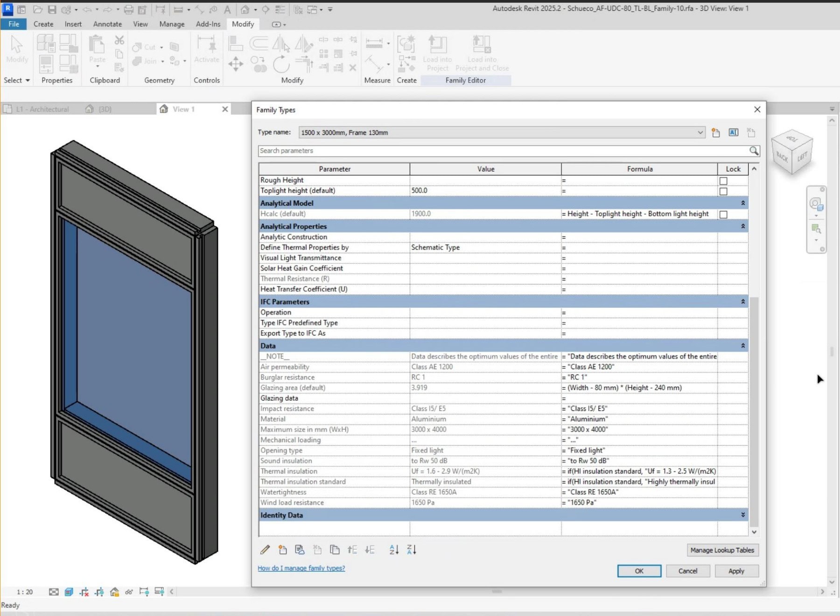Click the New Parameter icon beside the pencil
Image resolution: width=840 pixels, height=616 pixels.
click(x=282, y=550)
